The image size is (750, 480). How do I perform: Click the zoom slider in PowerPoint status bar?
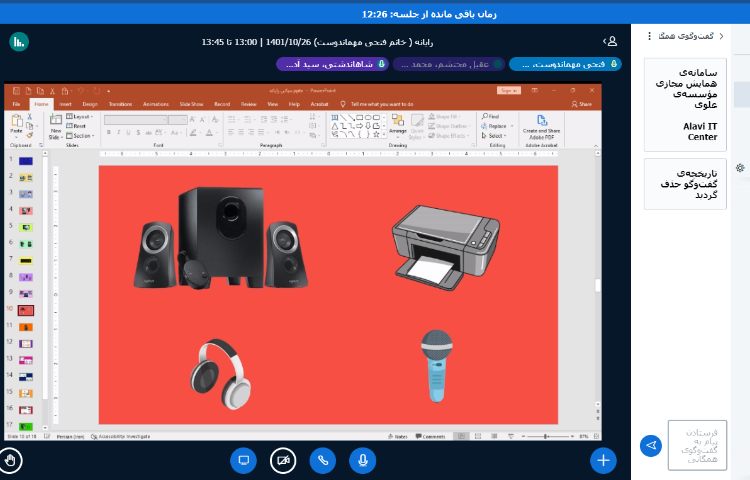548,436
